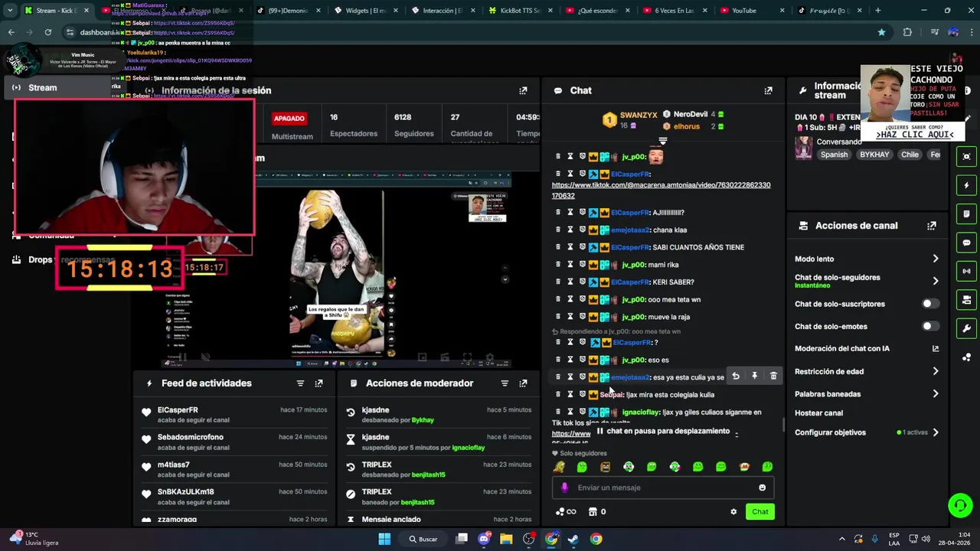Bookmark this page with browser star

(881, 32)
